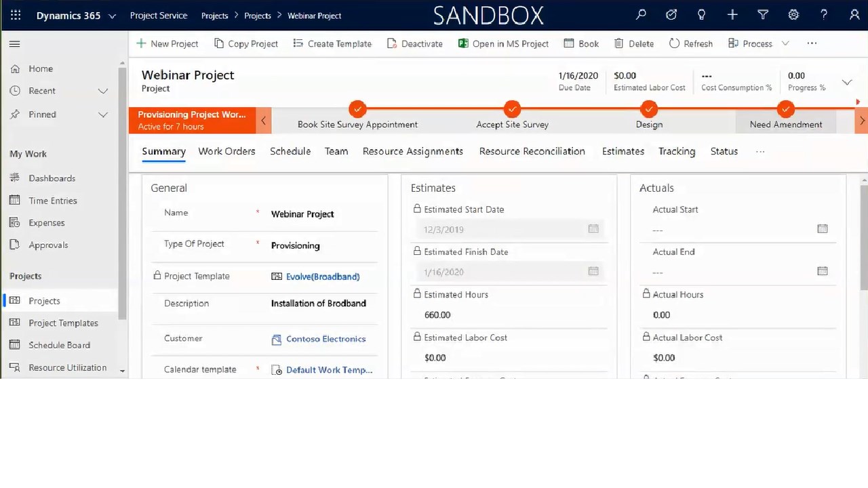The height and width of the screenshot is (488, 868).
Task: Click the Description field value
Action: [x=319, y=304]
